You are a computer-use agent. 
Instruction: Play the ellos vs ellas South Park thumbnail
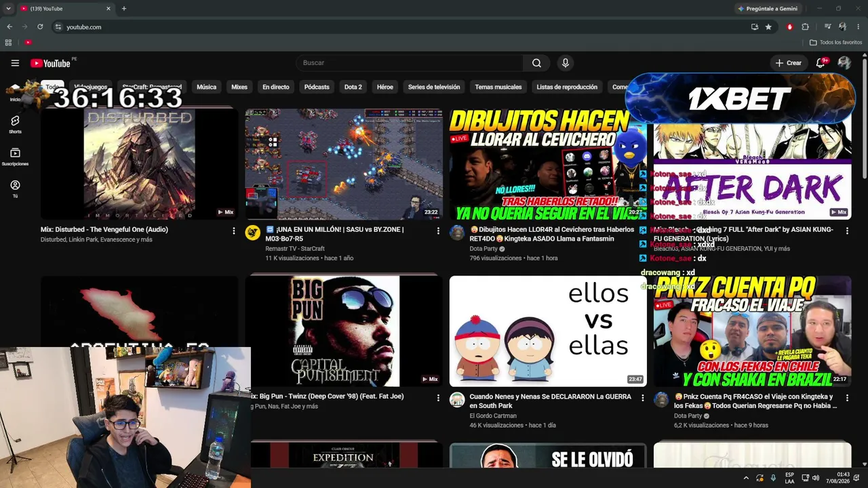click(548, 331)
